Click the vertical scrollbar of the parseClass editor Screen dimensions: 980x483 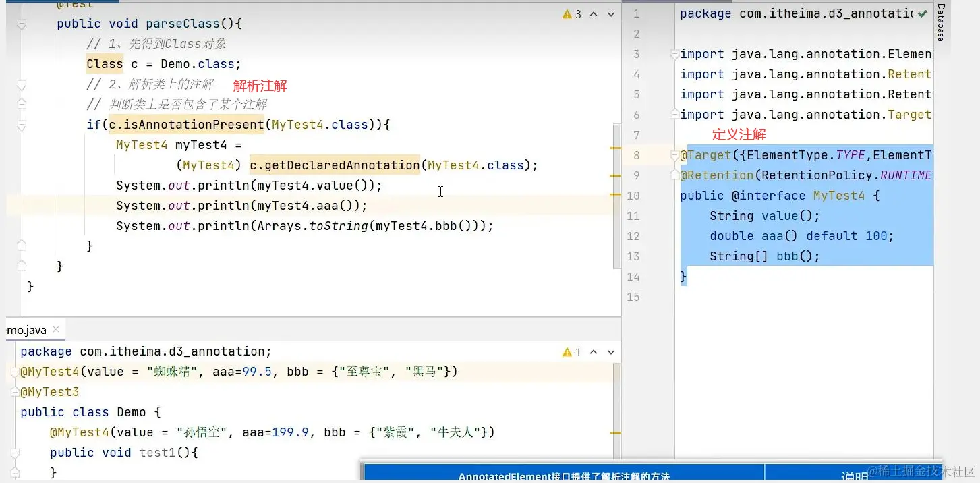click(x=616, y=196)
